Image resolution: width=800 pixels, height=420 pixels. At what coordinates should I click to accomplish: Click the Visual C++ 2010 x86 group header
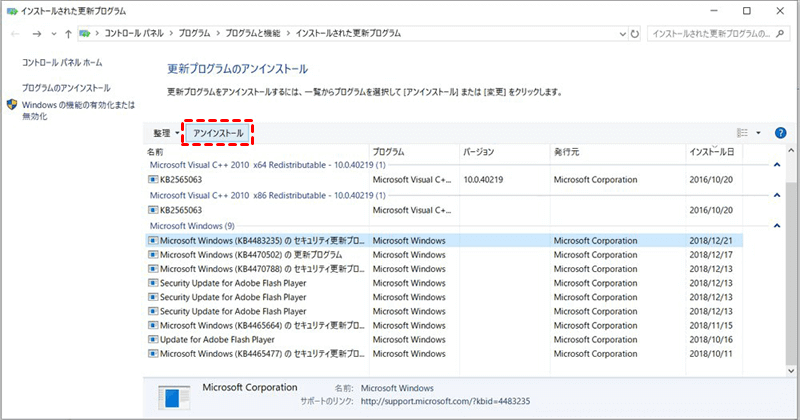click(268, 195)
